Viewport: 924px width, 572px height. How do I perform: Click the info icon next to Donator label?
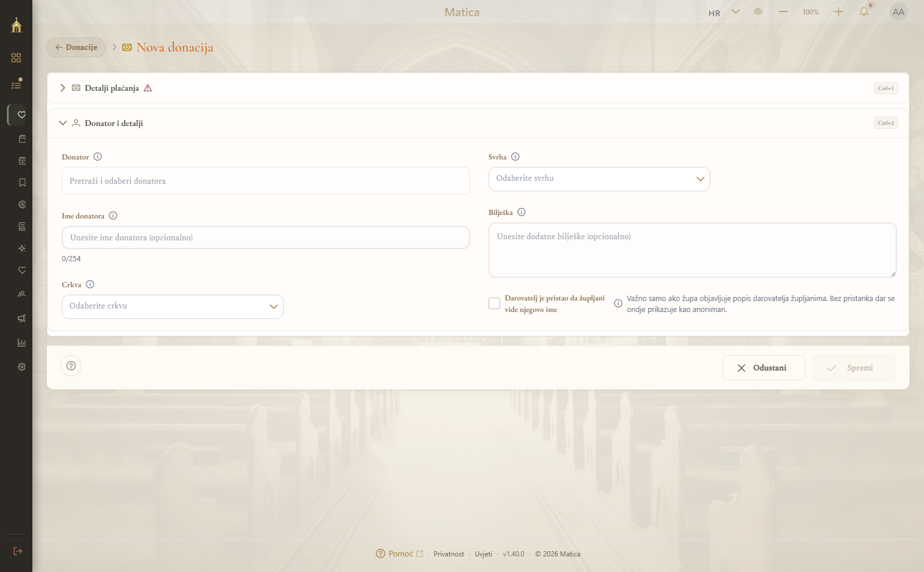tap(98, 157)
